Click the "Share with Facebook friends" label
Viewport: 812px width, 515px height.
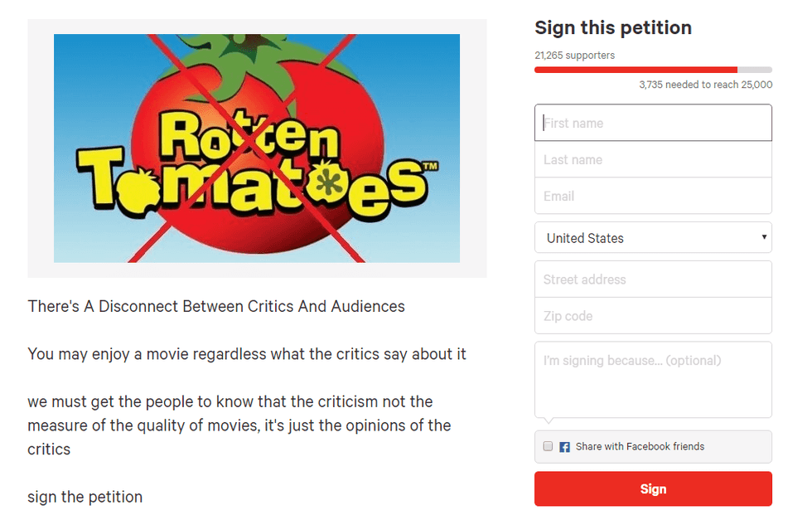[640, 447]
